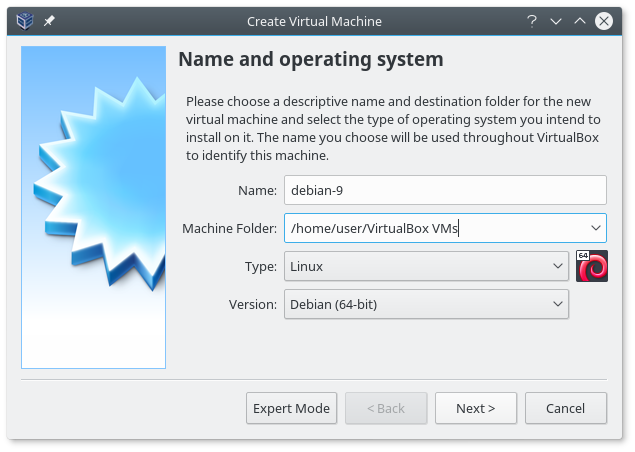Click the "Create Virtual Machine" title bar text
Screen dimensions: 635x452
click(314, 20)
